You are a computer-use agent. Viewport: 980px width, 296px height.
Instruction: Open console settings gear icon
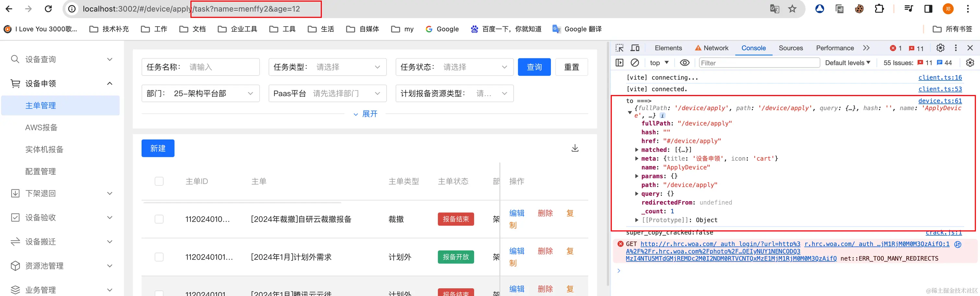(970, 63)
